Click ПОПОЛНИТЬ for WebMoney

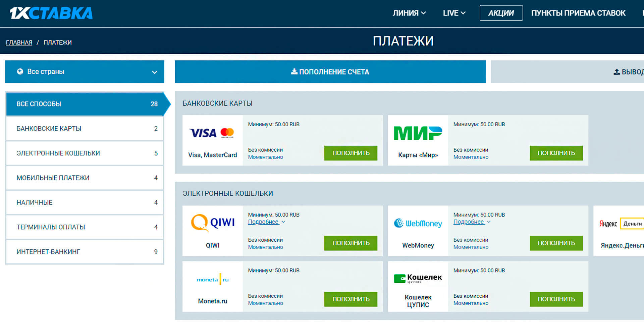click(x=556, y=243)
